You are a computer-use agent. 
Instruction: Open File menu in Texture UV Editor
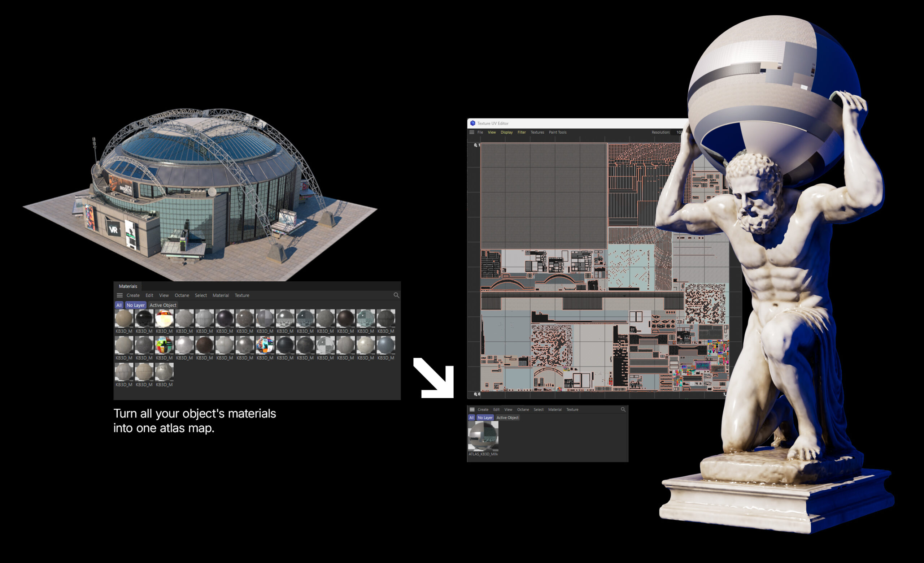[480, 132]
